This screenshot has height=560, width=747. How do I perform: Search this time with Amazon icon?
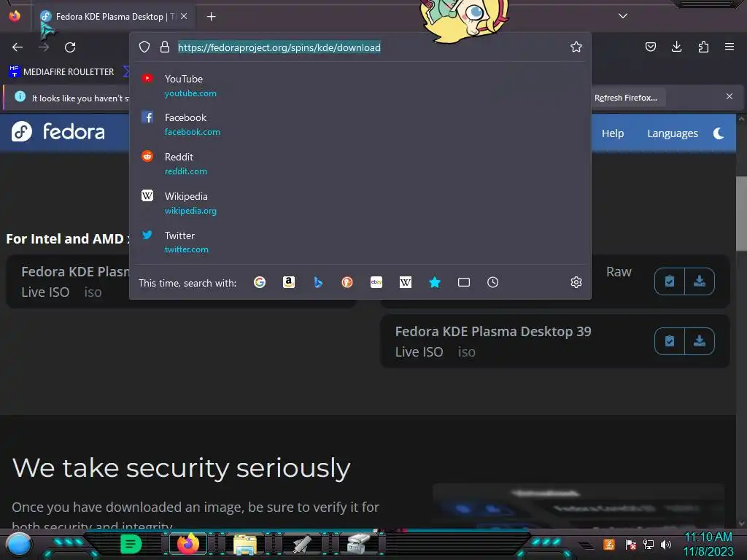coord(289,282)
